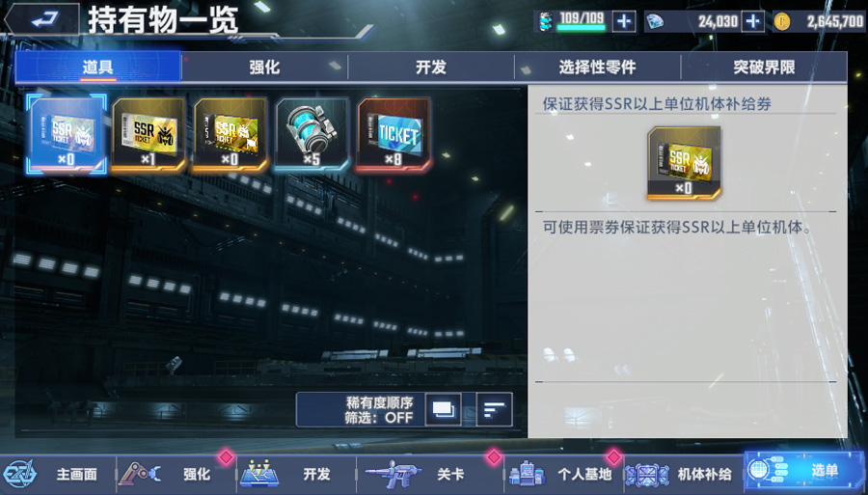Select the energy capsule item with ×5
Image resolution: width=868 pixels, height=495 pixels.
click(x=312, y=133)
